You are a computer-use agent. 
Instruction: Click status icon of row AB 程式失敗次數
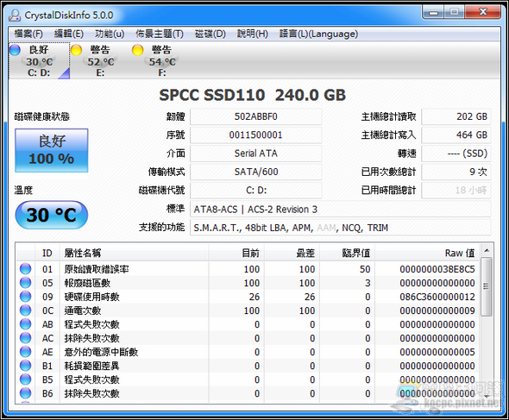(x=25, y=324)
